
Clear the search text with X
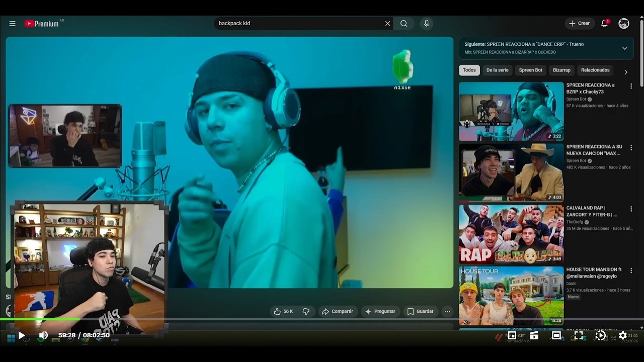[x=387, y=24]
